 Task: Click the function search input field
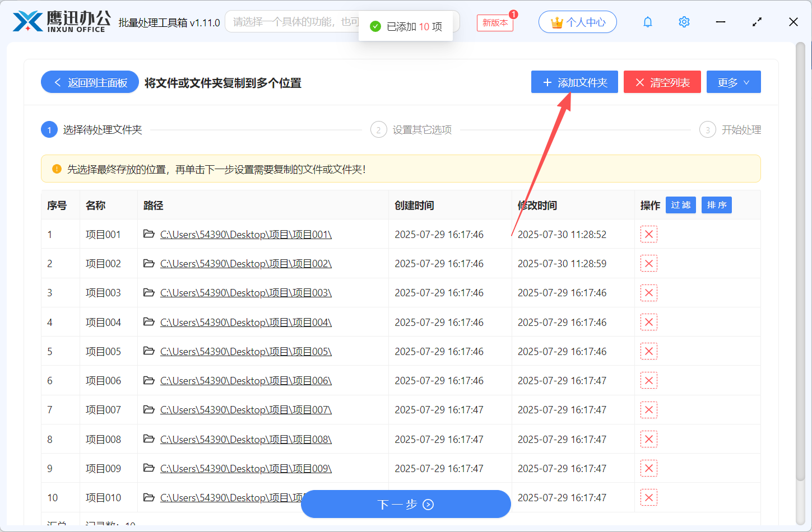(291, 22)
